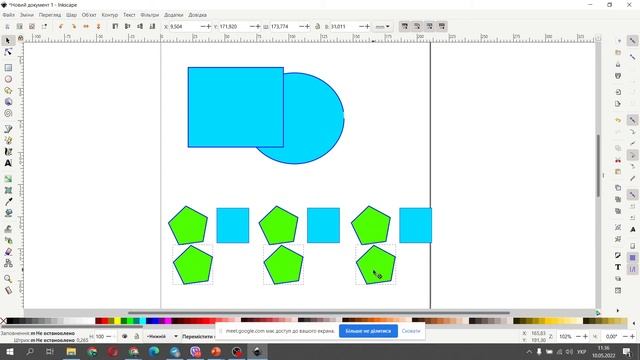The image size is (640, 360).
Task: Toggle the fourth affect-transform button (patterns)
Action: click(442, 26)
